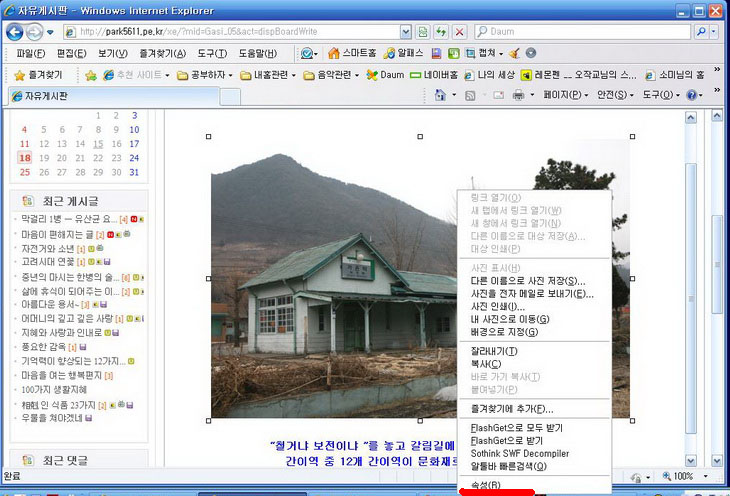Image resolution: width=730 pixels, height=496 pixels.
Task: Click the red Stop loading icon
Action: point(459,32)
